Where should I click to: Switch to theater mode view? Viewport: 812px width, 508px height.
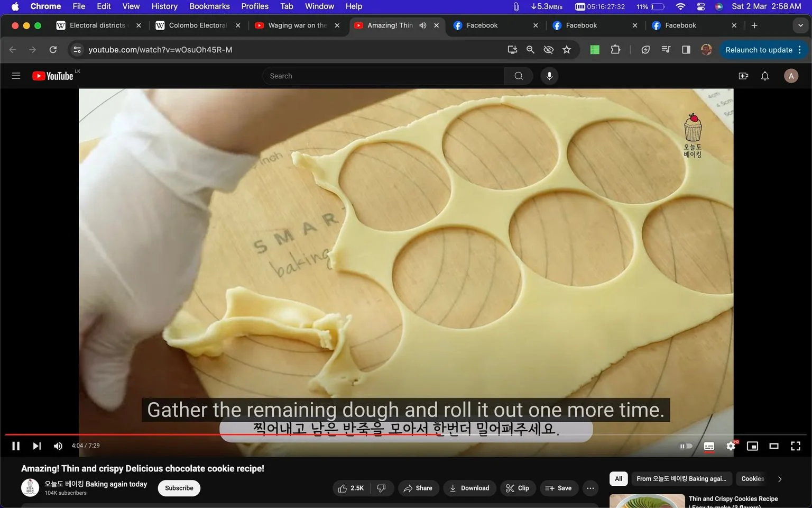point(773,446)
